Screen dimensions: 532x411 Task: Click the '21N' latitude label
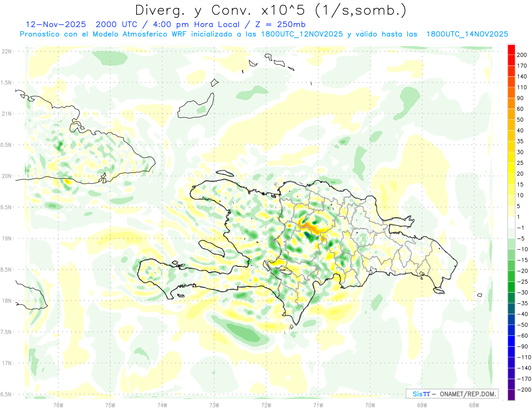6,114
